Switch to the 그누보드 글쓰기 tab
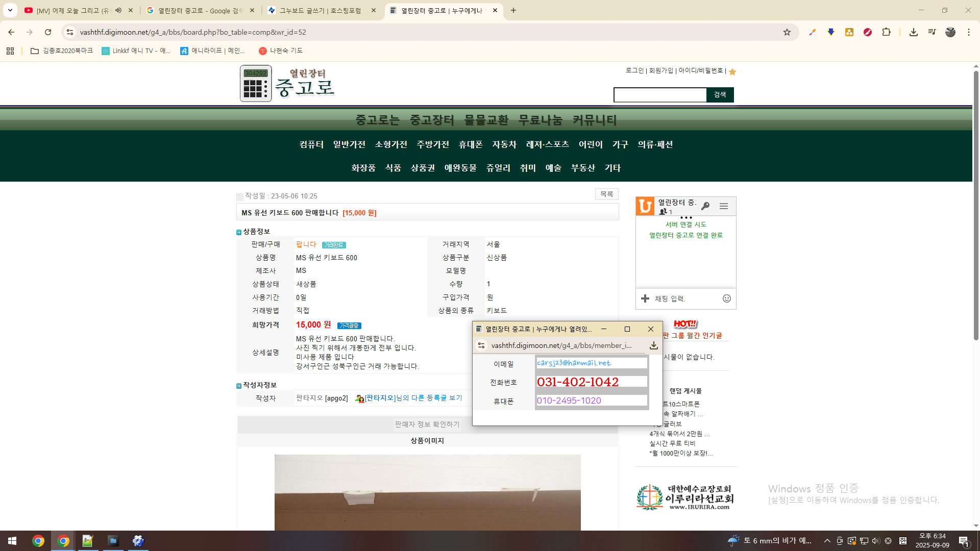This screenshot has height=551, width=980. [320, 10]
